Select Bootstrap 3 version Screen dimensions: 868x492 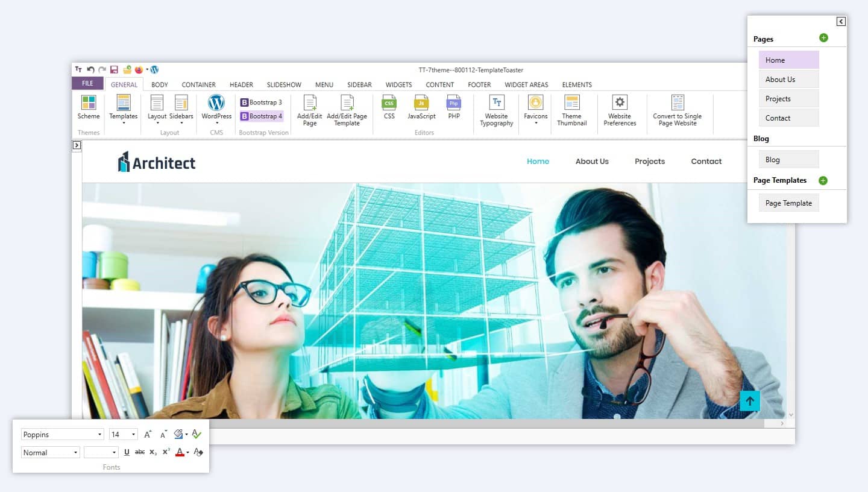click(x=262, y=102)
